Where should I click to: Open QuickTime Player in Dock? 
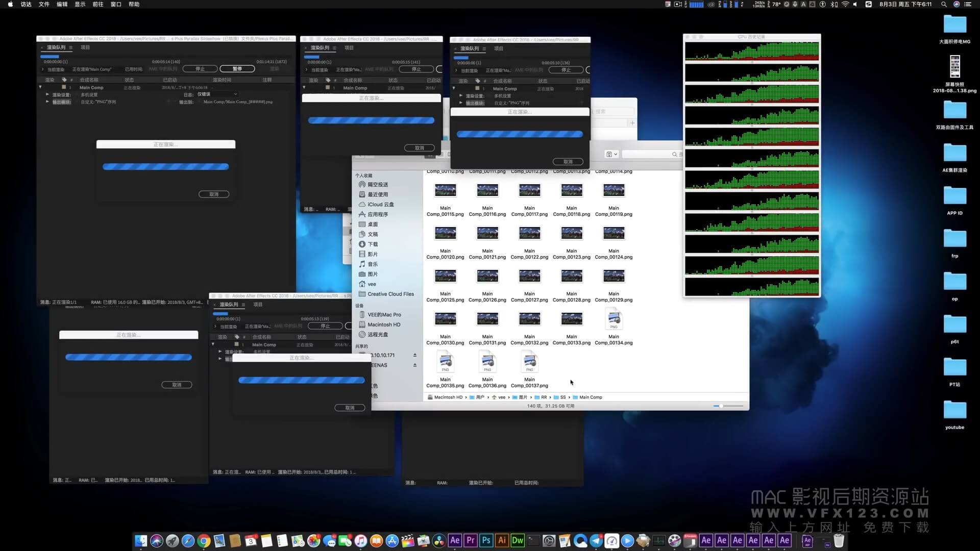[x=628, y=541]
